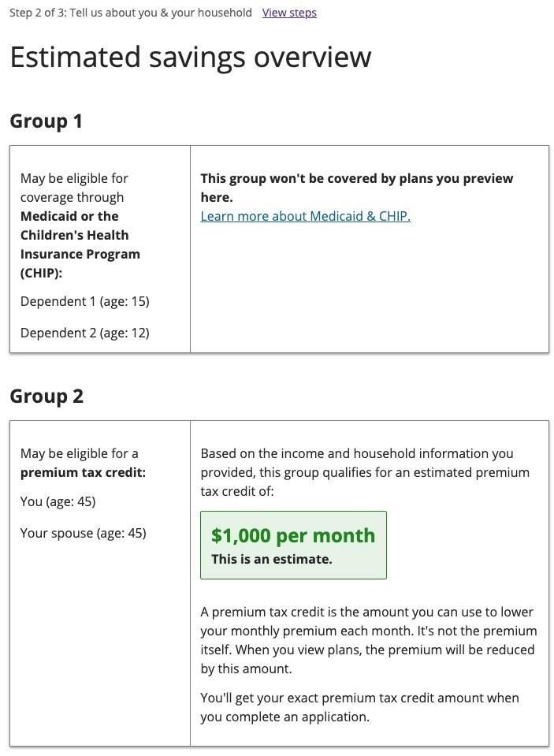Screen dimensions: 554x756
Task: Select the Group 1 heading
Action: click(x=46, y=121)
